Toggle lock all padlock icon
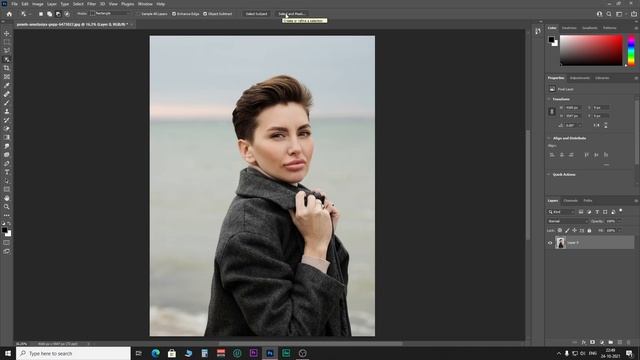The image size is (640, 360). coord(589,231)
